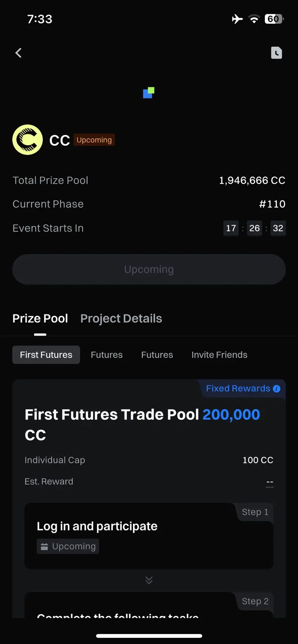This screenshot has height=644, width=298.
Task: Tap the large Upcoming button
Action: point(149,270)
